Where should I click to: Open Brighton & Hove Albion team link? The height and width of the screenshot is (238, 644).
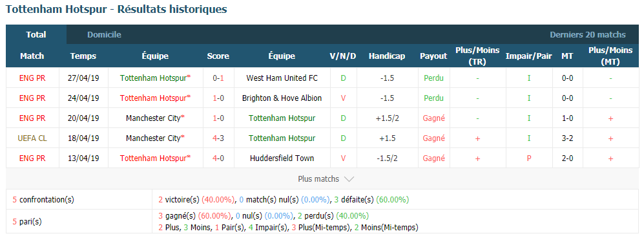[x=282, y=98]
